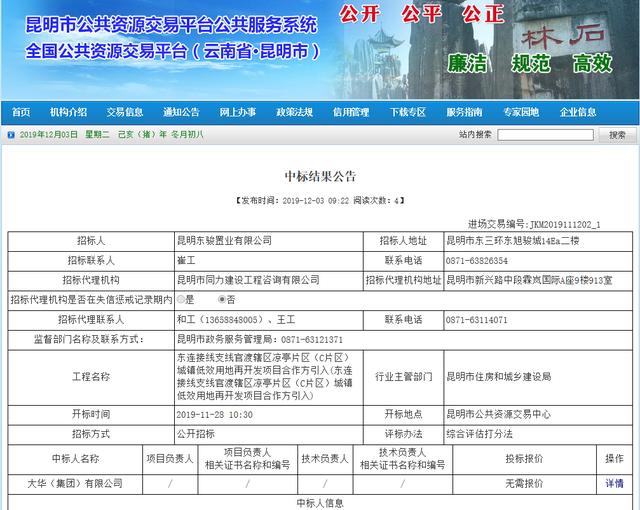Open 专家园地 navigation item
The width and height of the screenshot is (640, 510).
[x=521, y=112]
